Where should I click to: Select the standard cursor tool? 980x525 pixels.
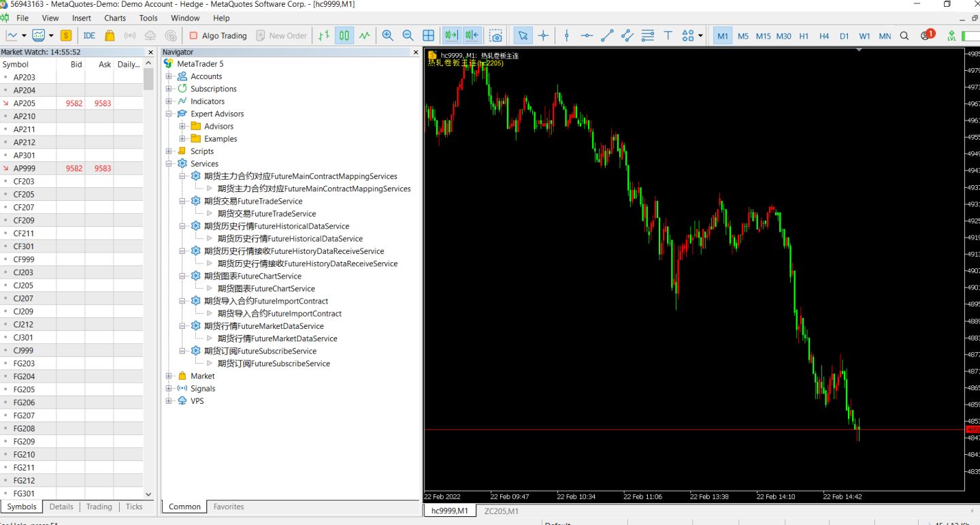pyautogui.click(x=523, y=35)
